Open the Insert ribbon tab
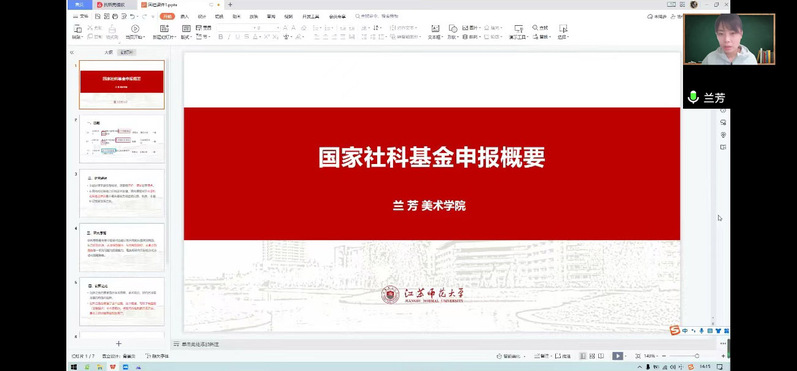797x371 pixels. pos(185,17)
